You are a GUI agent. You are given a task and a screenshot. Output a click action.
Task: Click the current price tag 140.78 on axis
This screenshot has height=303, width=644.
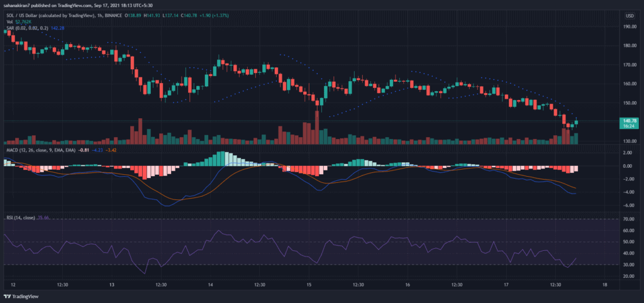pos(630,121)
